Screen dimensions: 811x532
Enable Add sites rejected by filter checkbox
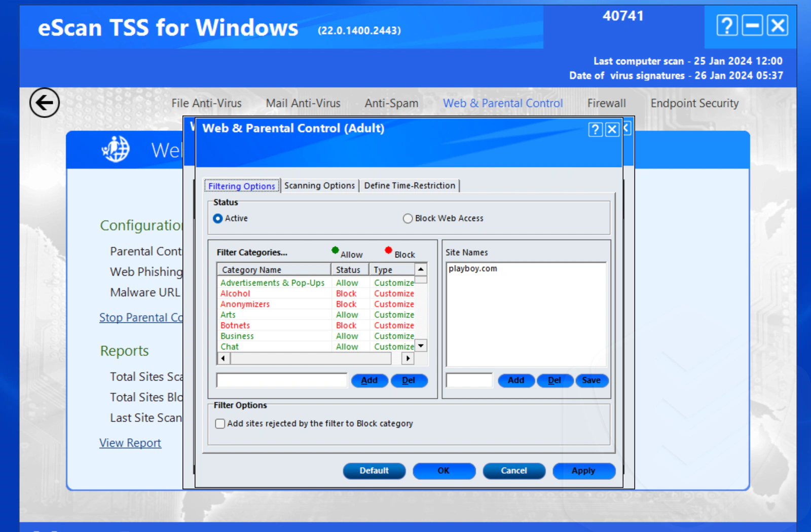(220, 424)
